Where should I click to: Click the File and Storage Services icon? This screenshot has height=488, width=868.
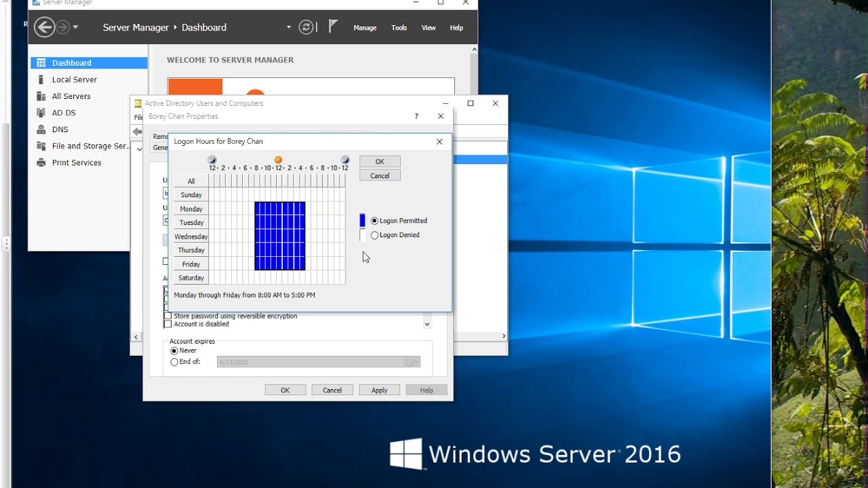[x=41, y=146]
